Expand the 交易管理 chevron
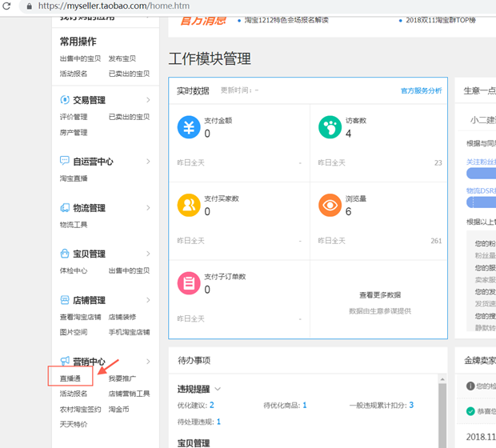This screenshot has height=448, width=496. coord(148,100)
